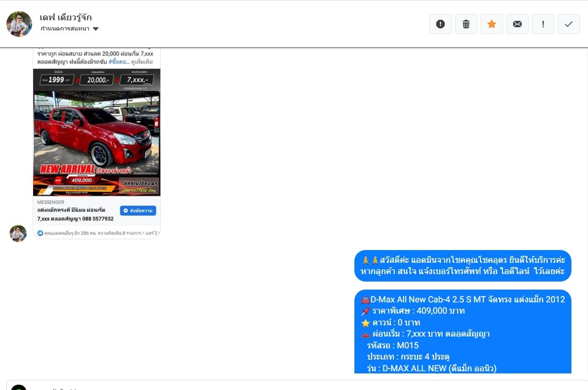Click the priority exclamation mark icon
Image resolution: width=588 pixels, height=390 pixels.
(x=543, y=24)
